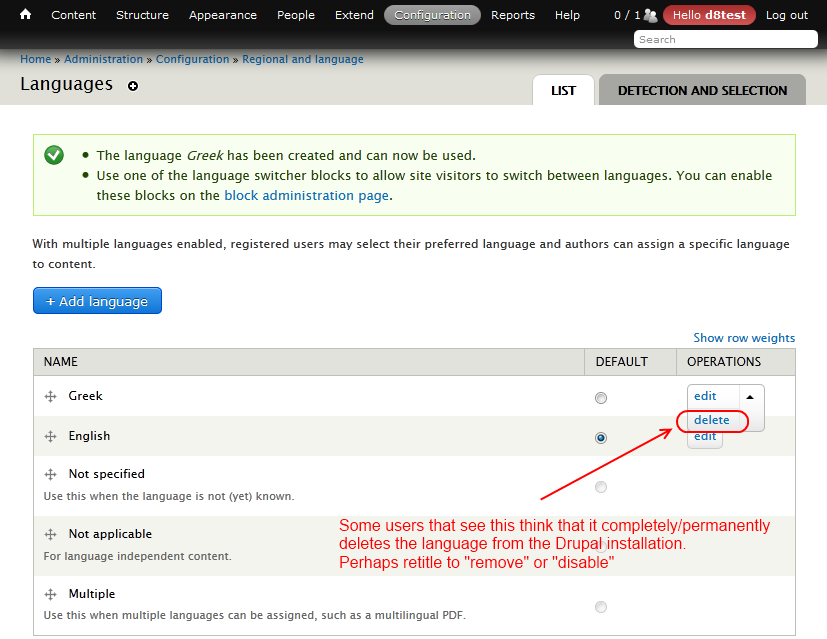Click the drag handle for Not specified row
Viewport: 827px width, 639px height.
pyautogui.click(x=50, y=474)
